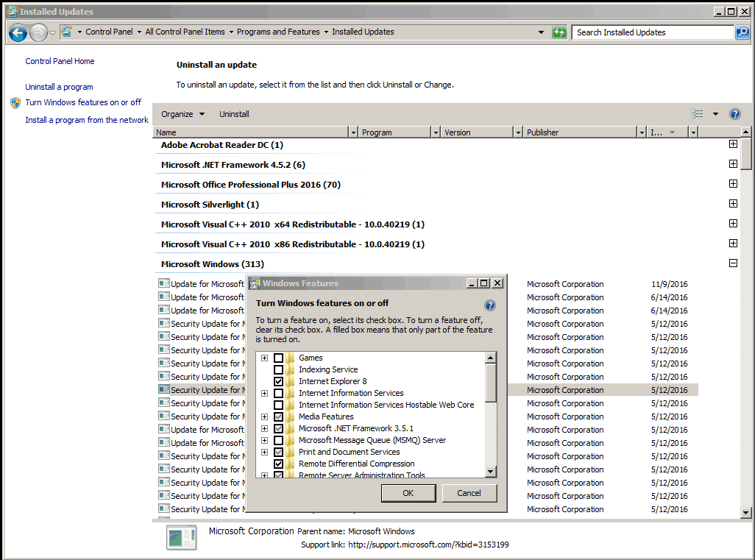Viewport: 755px width, 560px height.
Task: Open the Programs and Features breadcrumb
Action: 278,32
